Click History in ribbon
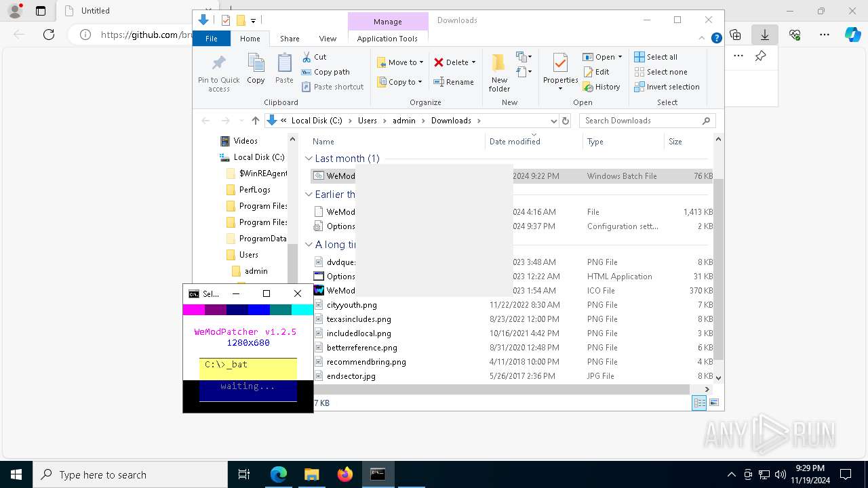Screen dimensions: 868x488 point(601,87)
